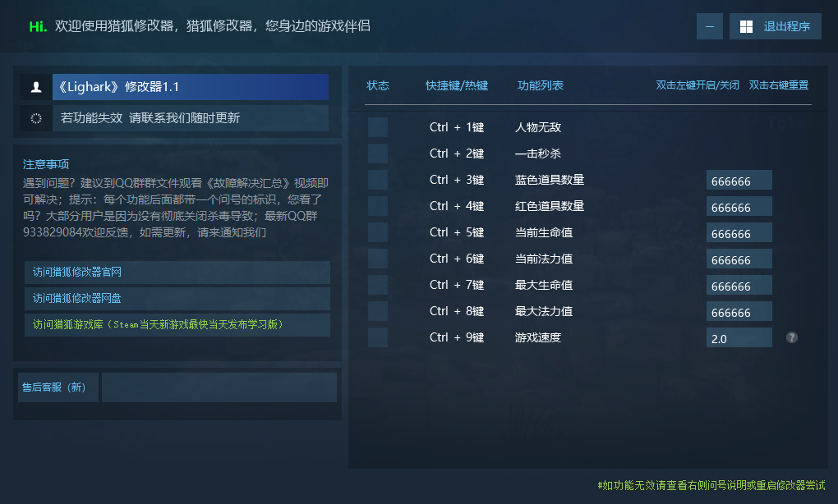The width and height of the screenshot is (838, 504).
Task: Click the 红色道具数量 function label
Action: pyautogui.click(x=550, y=206)
